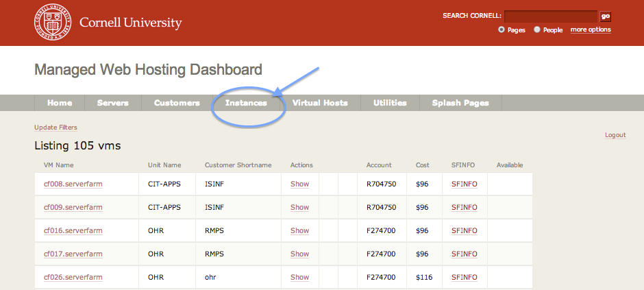
Task: Select the Pages radio button
Action: (x=501, y=29)
